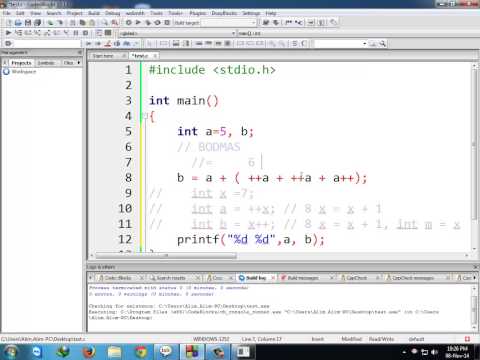Viewport: 480px width, 360px height.
Task: Open Find with the magnifier icon
Action: [105, 23]
